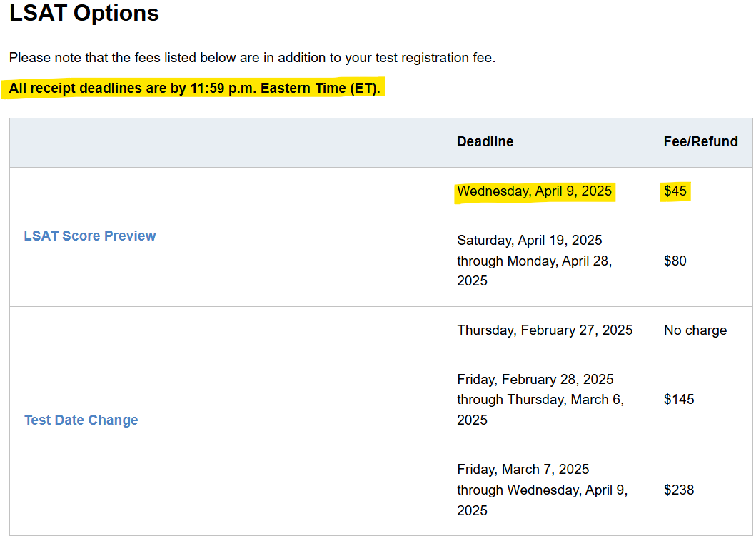Click the Friday, March 7 through April 9 deadline

[x=543, y=490]
